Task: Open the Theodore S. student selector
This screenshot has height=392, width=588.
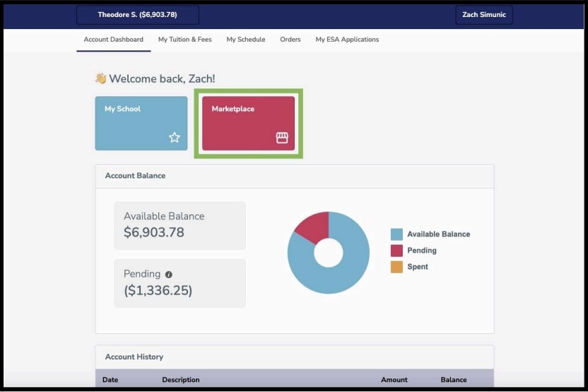Action: 138,15
